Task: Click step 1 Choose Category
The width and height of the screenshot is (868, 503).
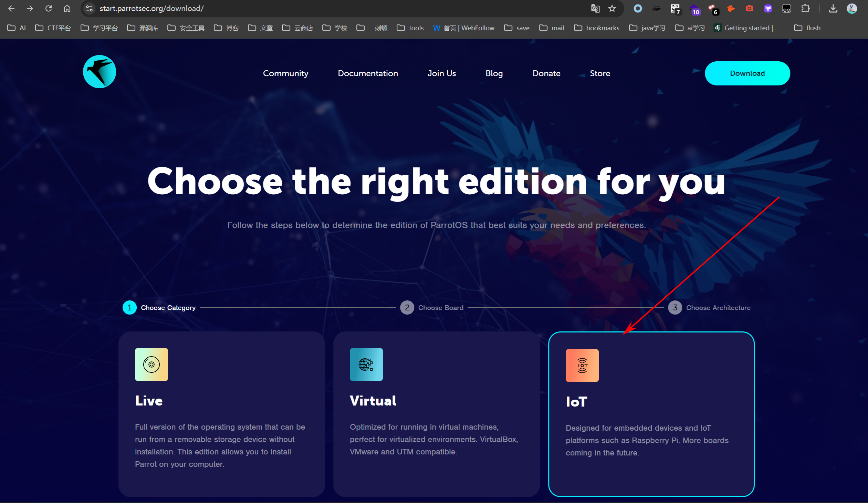Action: (x=159, y=308)
